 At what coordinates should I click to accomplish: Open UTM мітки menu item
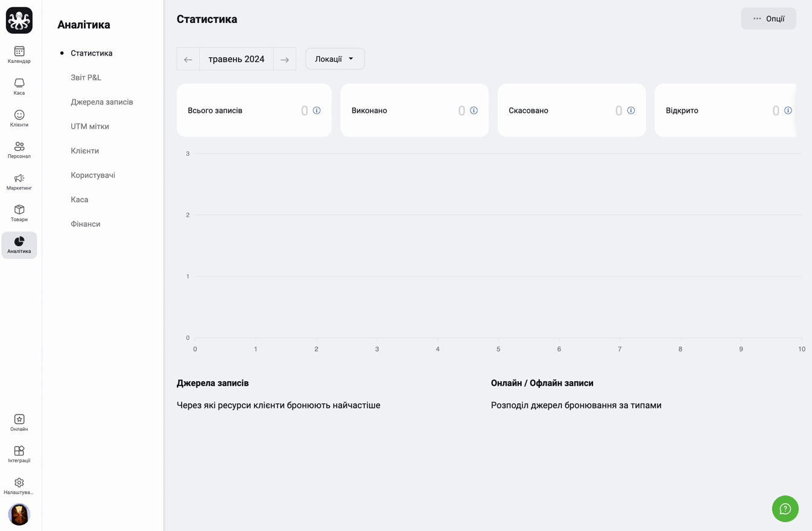[90, 126]
